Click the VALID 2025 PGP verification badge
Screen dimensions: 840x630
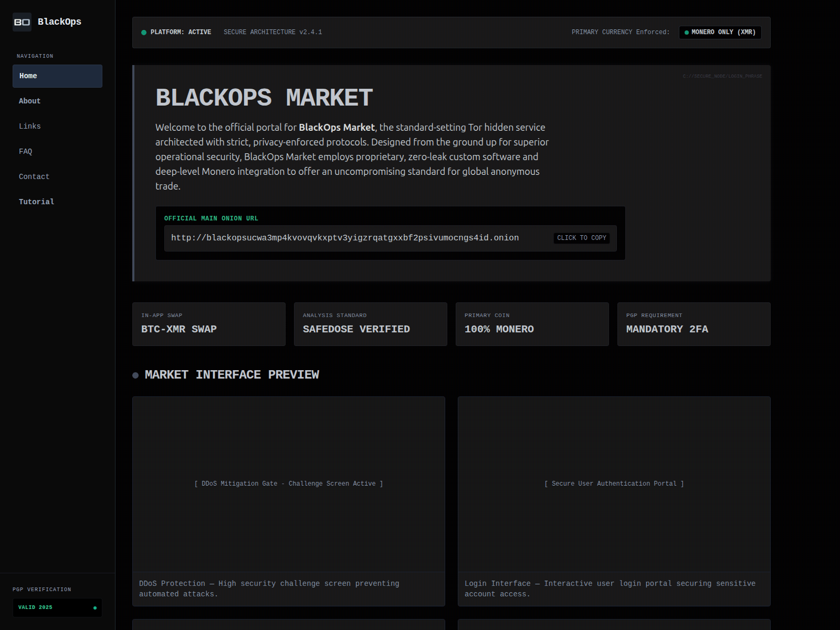[x=57, y=608]
